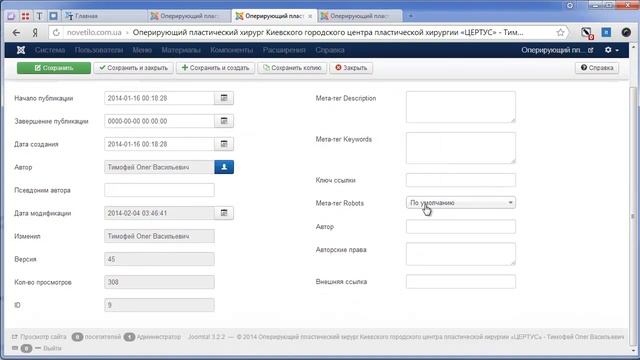This screenshot has width=640, height=360.
Task: Click the Версия value 45
Action: pyautogui.click(x=159, y=259)
